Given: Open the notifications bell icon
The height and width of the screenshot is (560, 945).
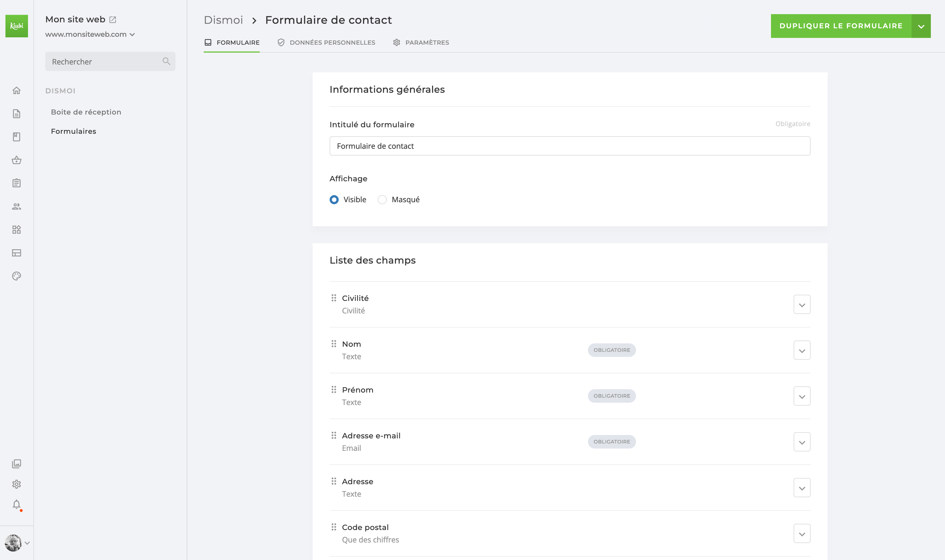Looking at the screenshot, I should coord(16,505).
